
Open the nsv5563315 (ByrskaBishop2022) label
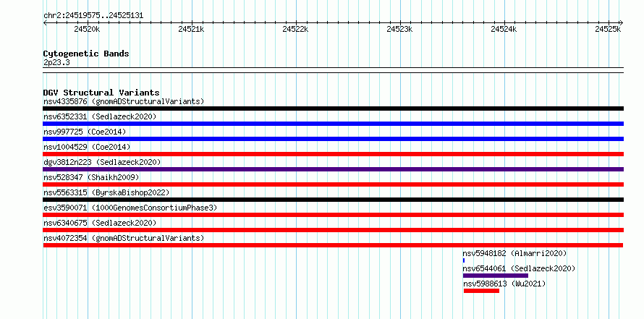tap(106, 192)
